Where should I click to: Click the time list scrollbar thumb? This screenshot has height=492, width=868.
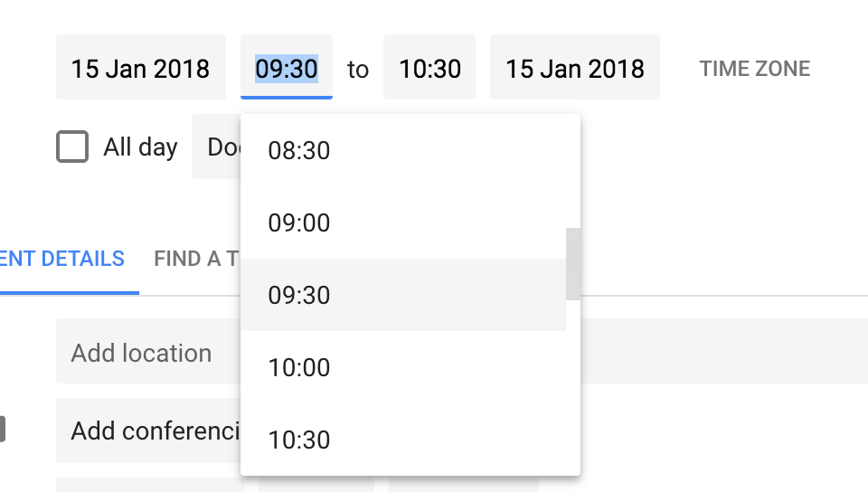click(572, 263)
